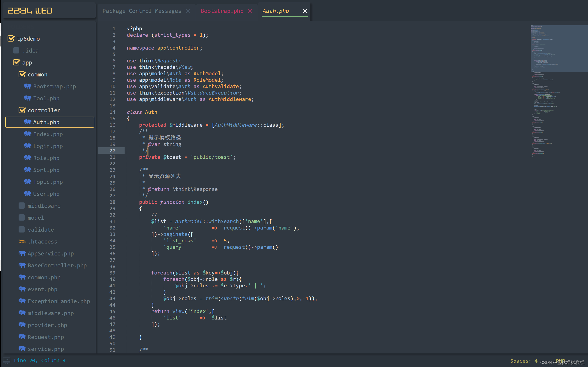Open Index.php in the sidebar
This screenshot has width=588, height=367.
[x=48, y=134]
